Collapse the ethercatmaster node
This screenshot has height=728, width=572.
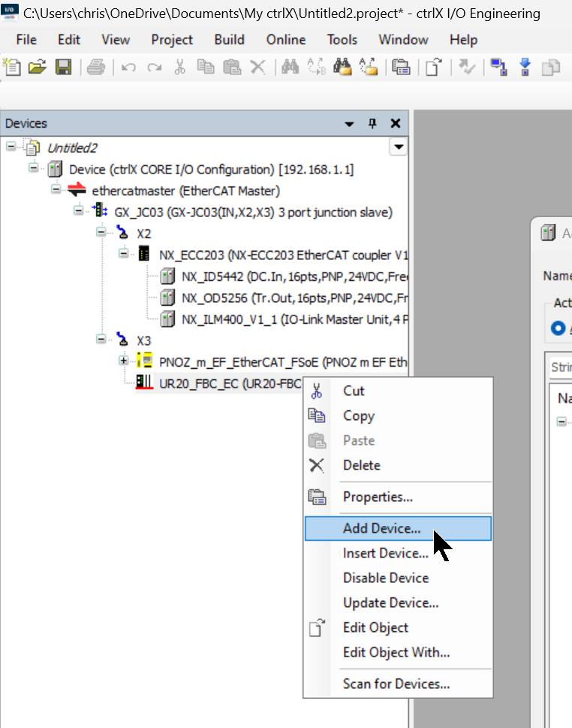[x=56, y=189]
